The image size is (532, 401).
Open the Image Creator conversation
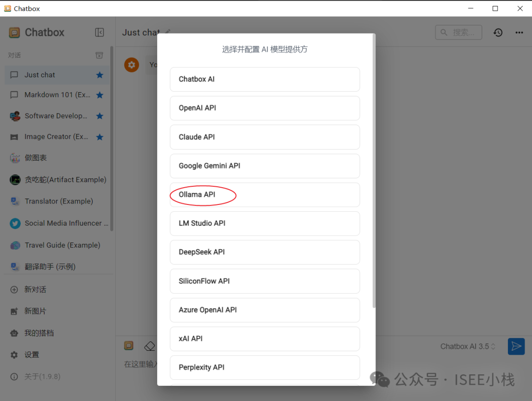pos(57,137)
